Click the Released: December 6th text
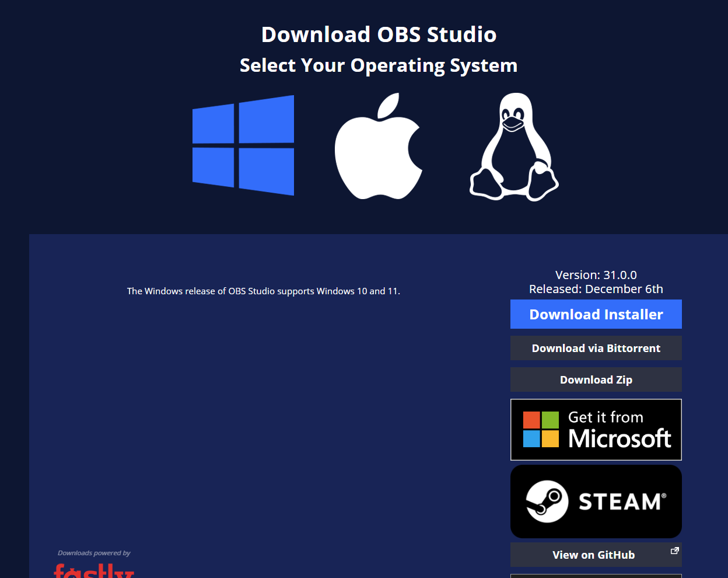 click(x=596, y=289)
